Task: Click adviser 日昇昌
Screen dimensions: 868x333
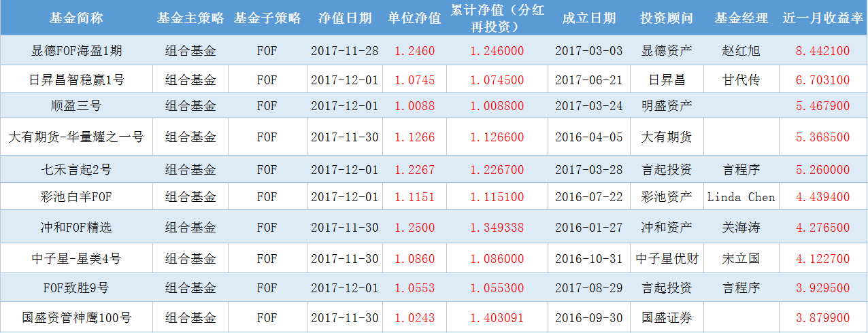Action: coord(667,80)
